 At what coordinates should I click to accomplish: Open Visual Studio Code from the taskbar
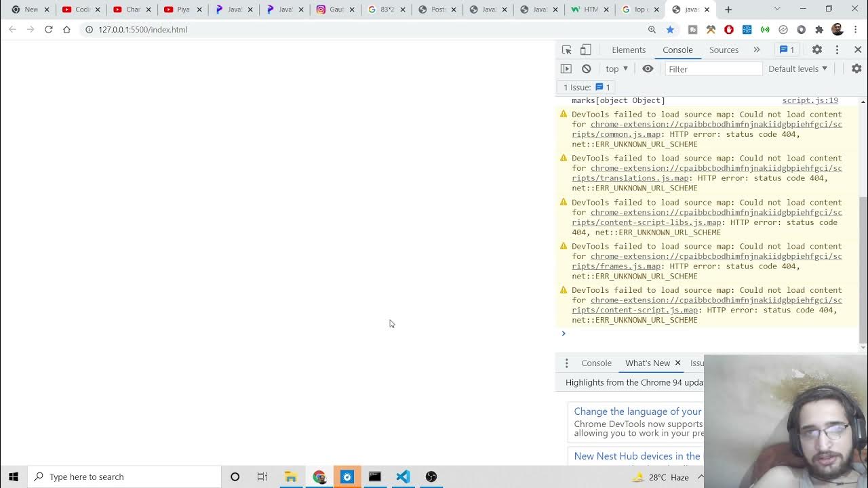coord(403,476)
